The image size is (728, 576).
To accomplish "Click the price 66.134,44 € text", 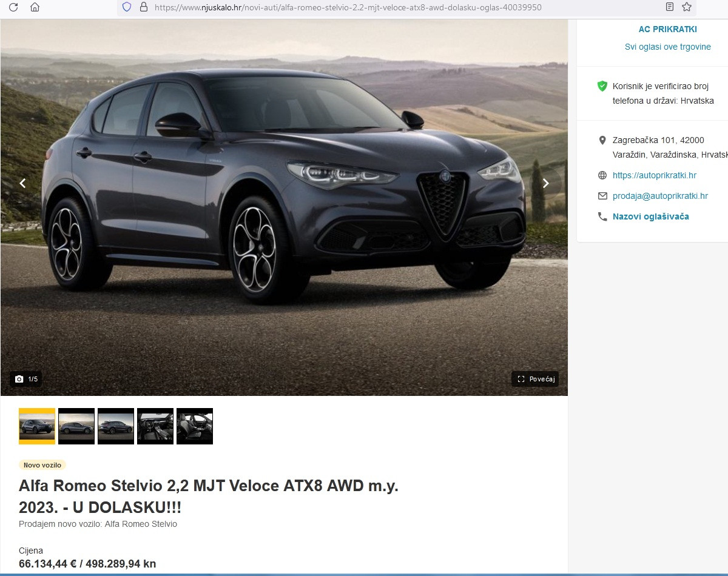I will [x=47, y=564].
